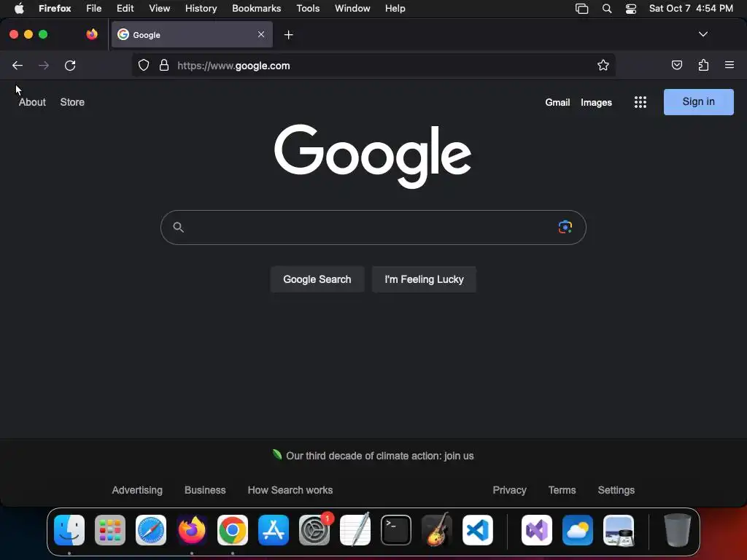Open System Settings from the Dock
The width and height of the screenshot is (747, 560).
point(314,530)
